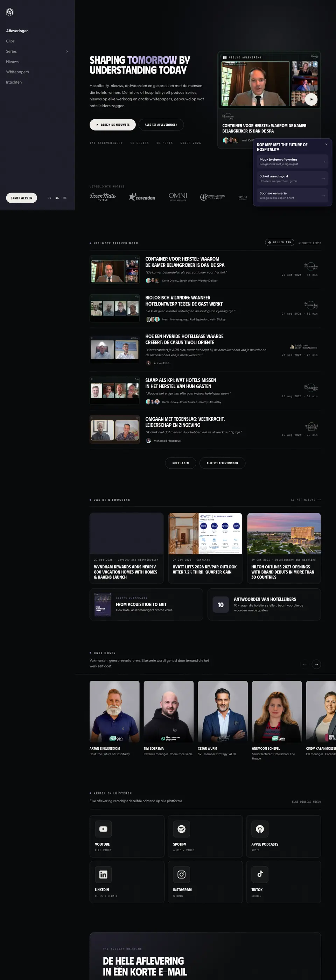Open Hoe een hybride hotellease episode
The image size is (336, 980).
pyautogui.click(x=205, y=349)
